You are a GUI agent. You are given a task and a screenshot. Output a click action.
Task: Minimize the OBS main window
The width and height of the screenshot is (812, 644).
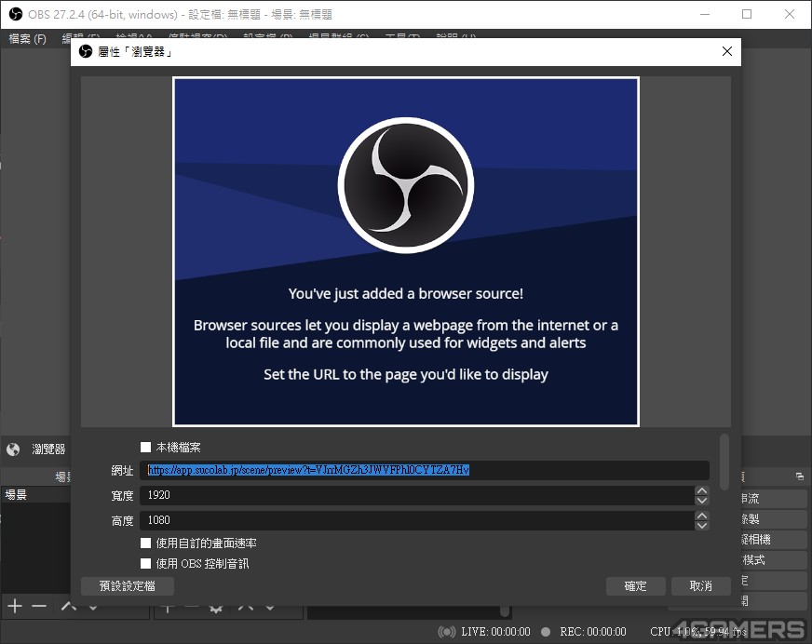(705, 14)
